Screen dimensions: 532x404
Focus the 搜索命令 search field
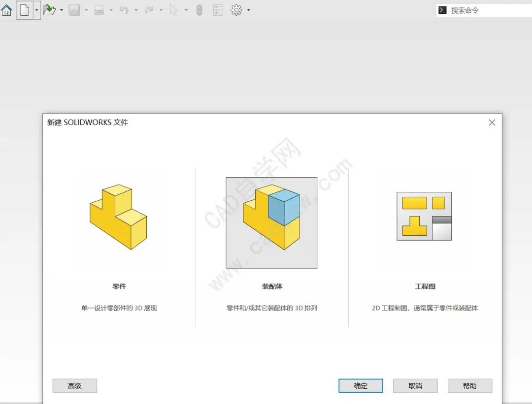(484, 10)
